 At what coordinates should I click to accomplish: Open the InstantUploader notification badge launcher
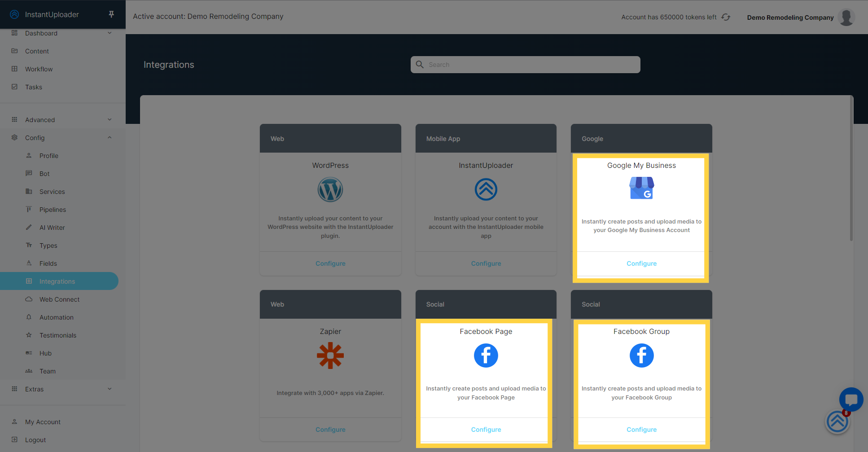coord(837,422)
